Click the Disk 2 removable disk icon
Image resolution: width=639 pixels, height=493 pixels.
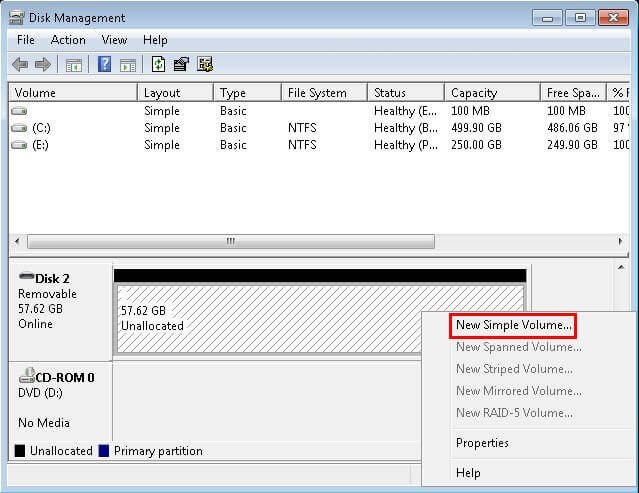26,276
